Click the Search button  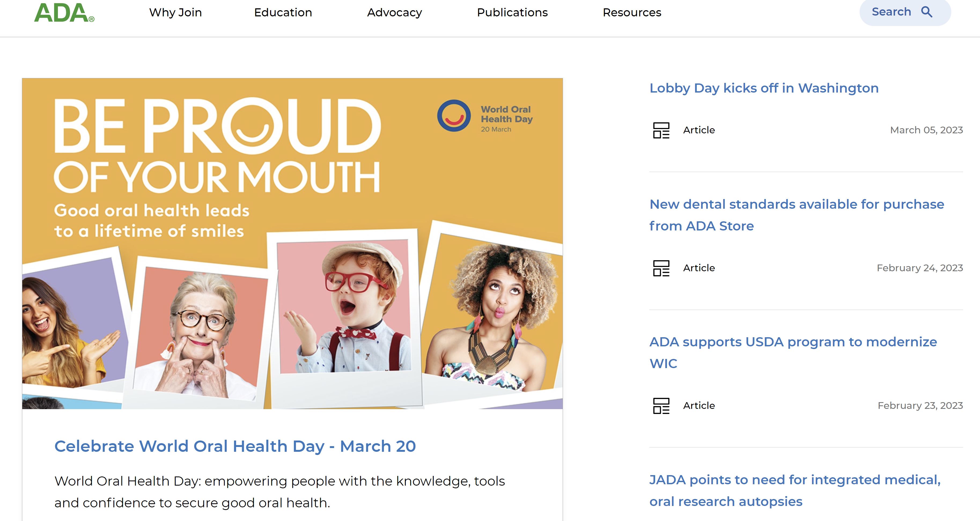(x=891, y=12)
